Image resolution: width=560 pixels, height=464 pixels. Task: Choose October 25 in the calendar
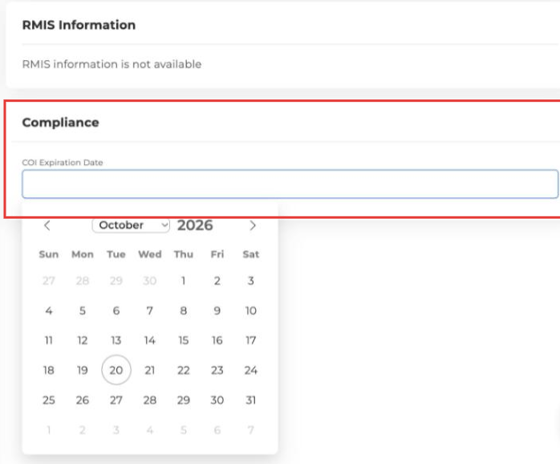click(49, 400)
